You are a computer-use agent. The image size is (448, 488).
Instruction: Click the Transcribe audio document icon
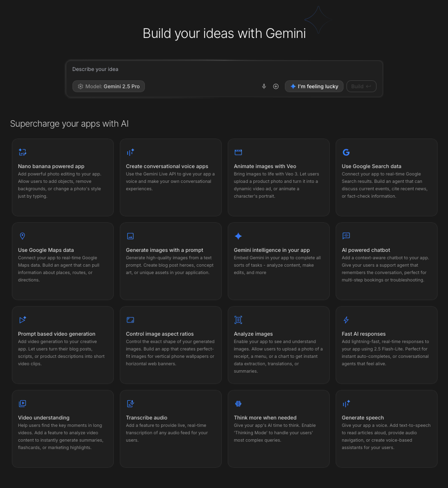tap(130, 403)
